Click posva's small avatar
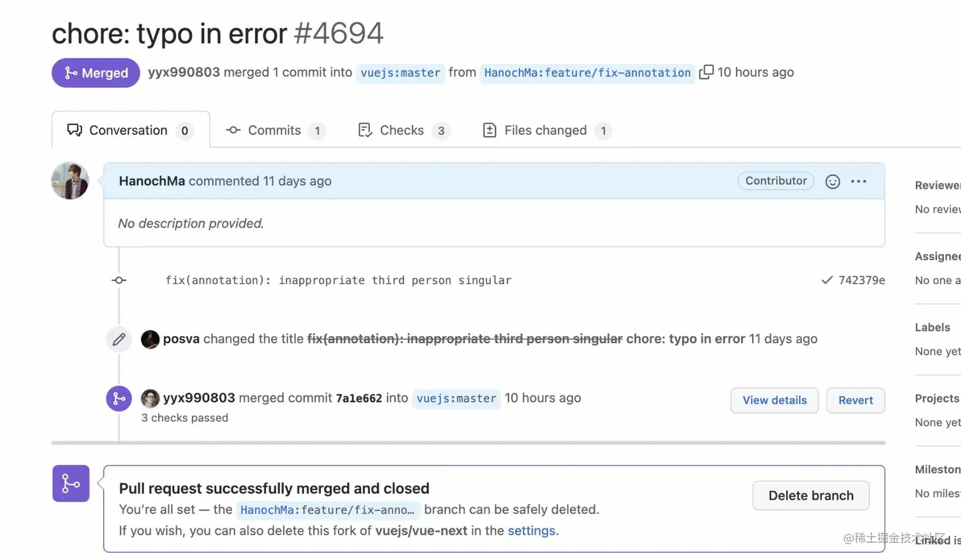Viewport: 961px width, 560px height. click(150, 339)
